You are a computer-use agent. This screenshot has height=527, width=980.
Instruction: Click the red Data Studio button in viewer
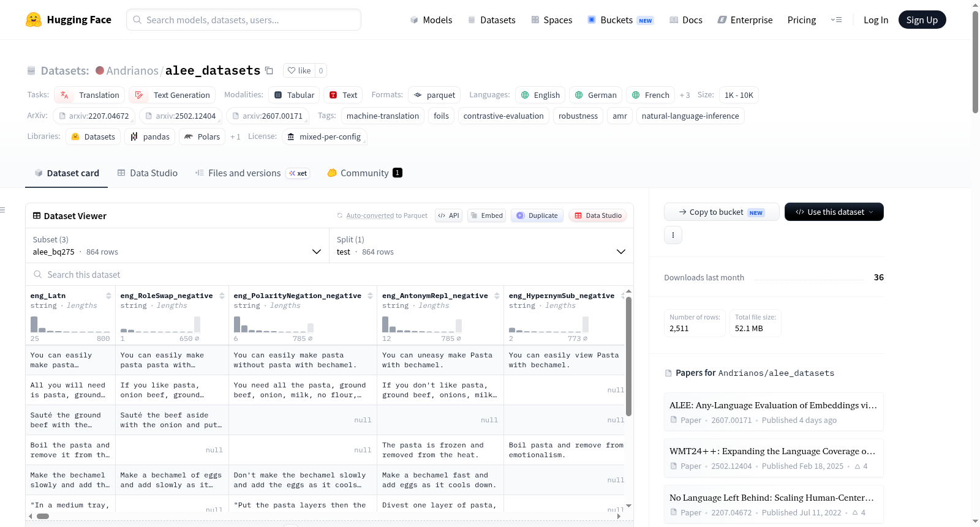pos(598,215)
